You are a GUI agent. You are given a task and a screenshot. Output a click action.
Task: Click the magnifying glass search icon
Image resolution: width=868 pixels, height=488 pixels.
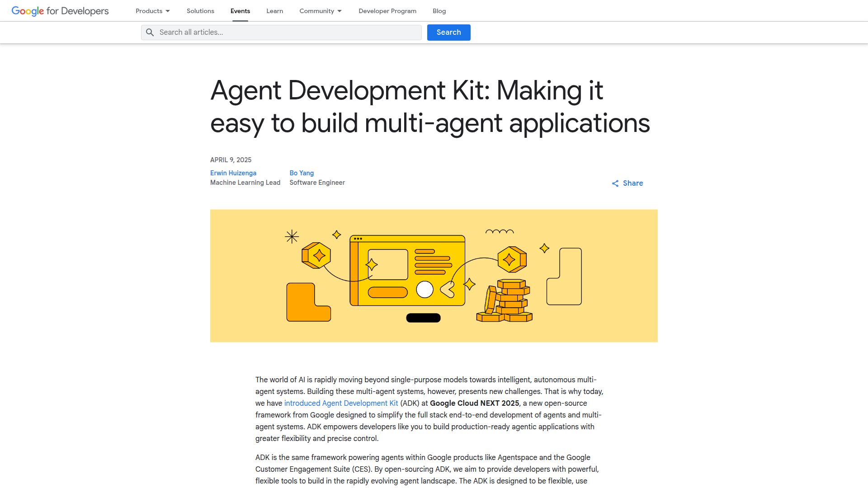pos(150,32)
